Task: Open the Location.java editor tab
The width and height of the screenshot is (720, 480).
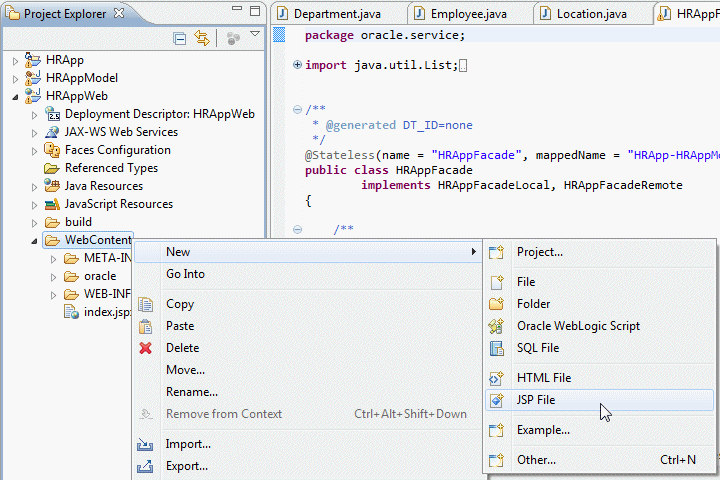Action: [590, 14]
